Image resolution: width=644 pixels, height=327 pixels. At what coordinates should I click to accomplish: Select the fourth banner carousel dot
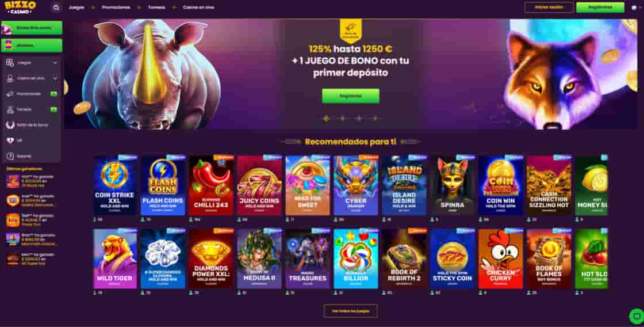[375, 119]
